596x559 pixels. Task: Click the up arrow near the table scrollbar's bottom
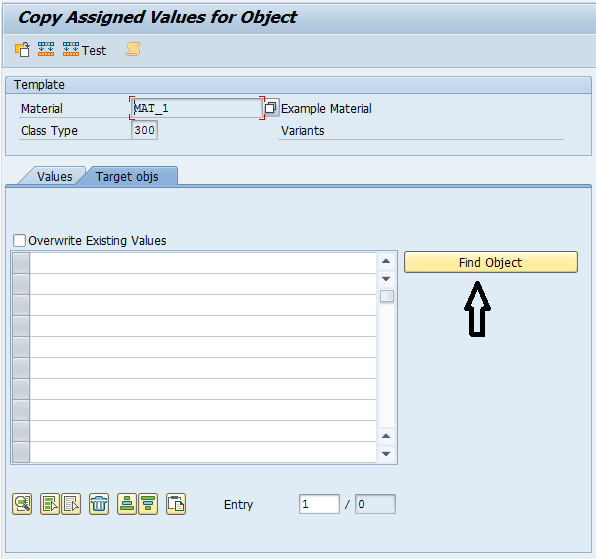point(386,436)
